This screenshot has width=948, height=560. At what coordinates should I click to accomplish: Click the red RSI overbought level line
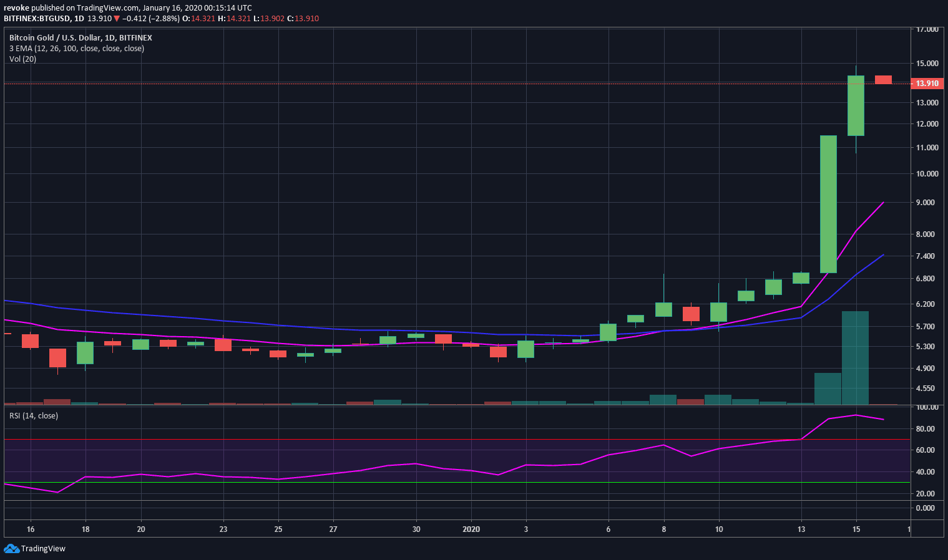pos(437,440)
